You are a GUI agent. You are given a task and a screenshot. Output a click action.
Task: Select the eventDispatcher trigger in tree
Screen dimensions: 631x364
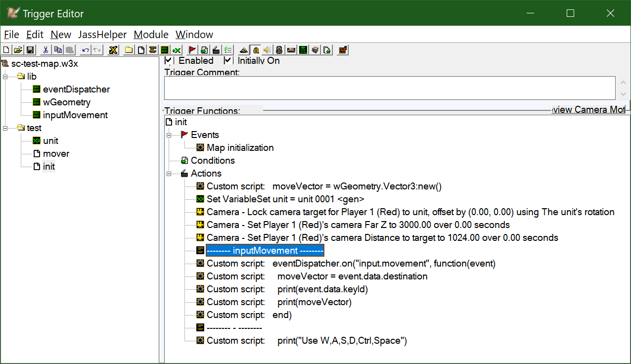pyautogui.click(x=76, y=90)
